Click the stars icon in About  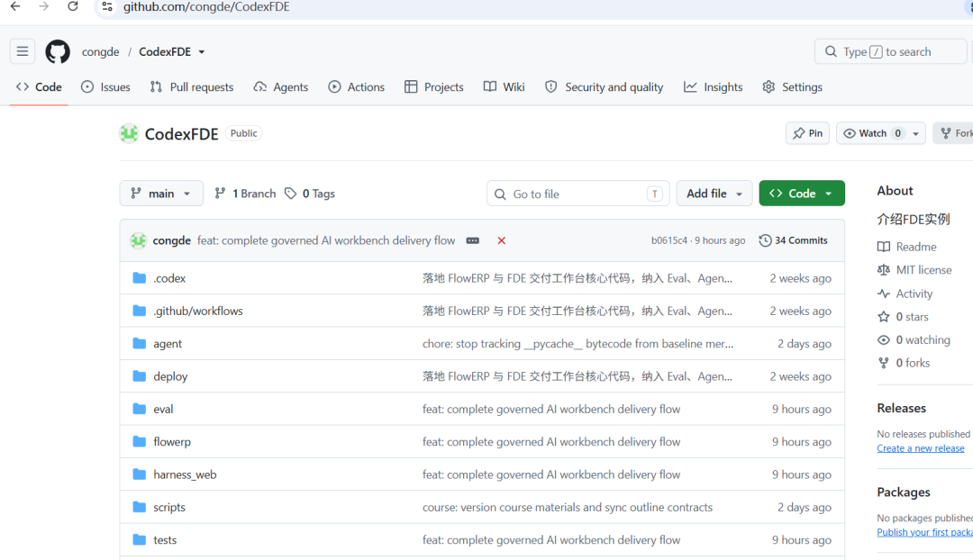click(x=884, y=317)
